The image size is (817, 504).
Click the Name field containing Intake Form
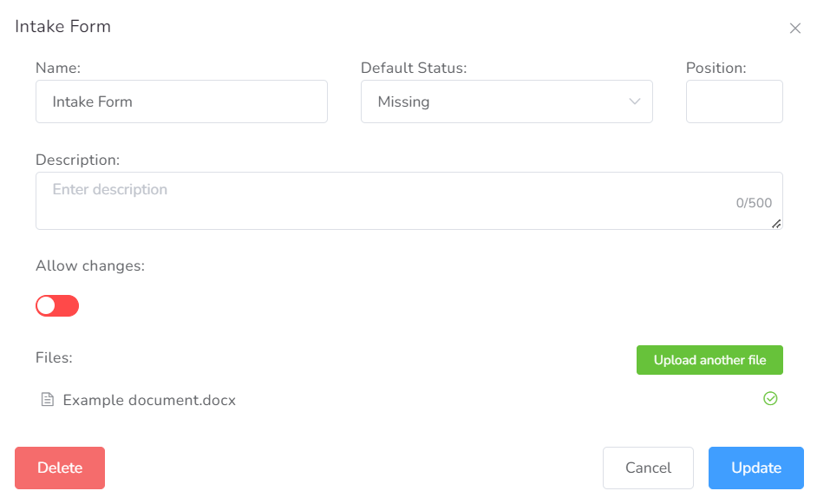coord(181,101)
